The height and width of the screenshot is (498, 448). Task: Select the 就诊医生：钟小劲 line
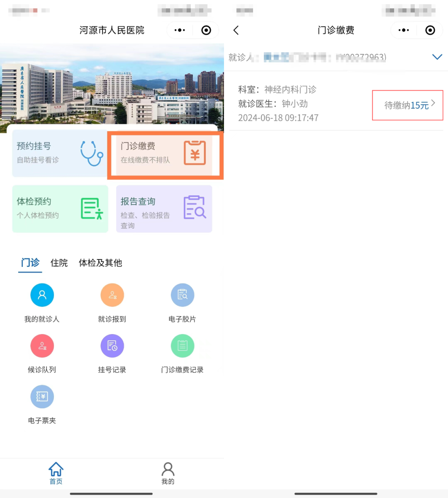pyautogui.click(x=273, y=104)
